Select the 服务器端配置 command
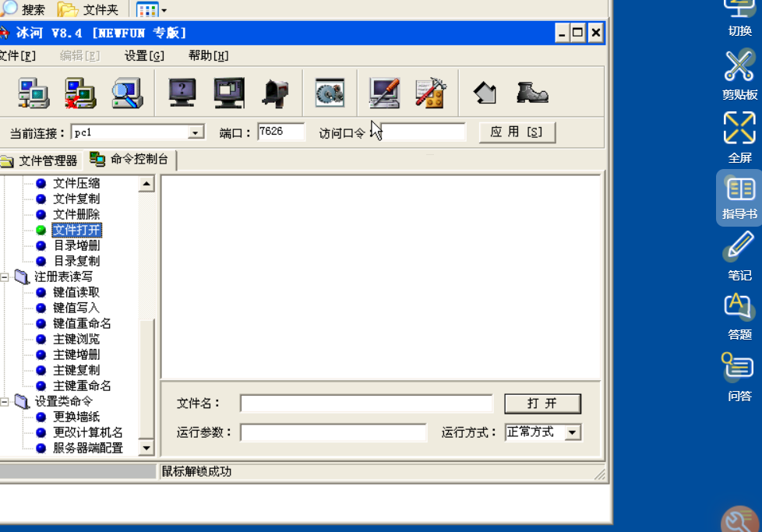This screenshot has height=532, width=762. (x=88, y=447)
